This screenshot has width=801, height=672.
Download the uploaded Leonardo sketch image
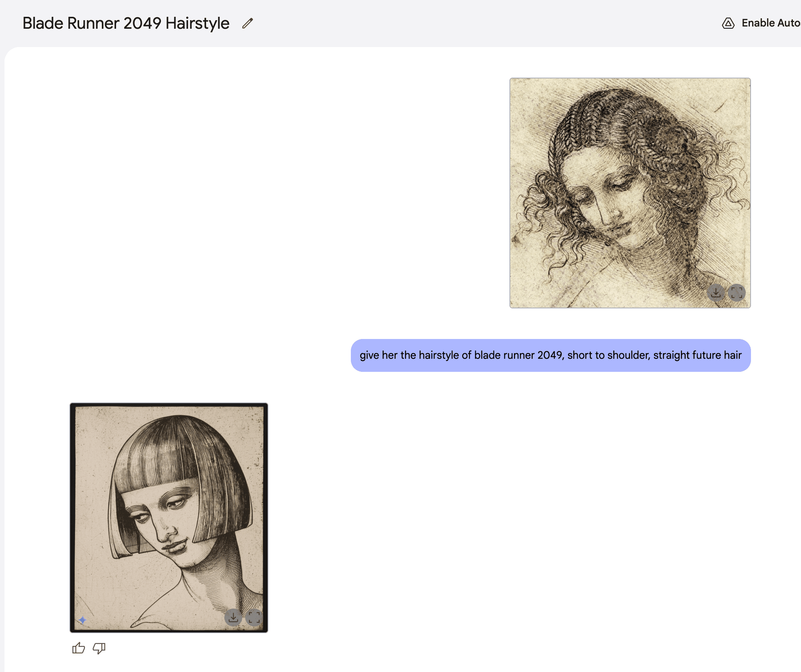point(716,293)
